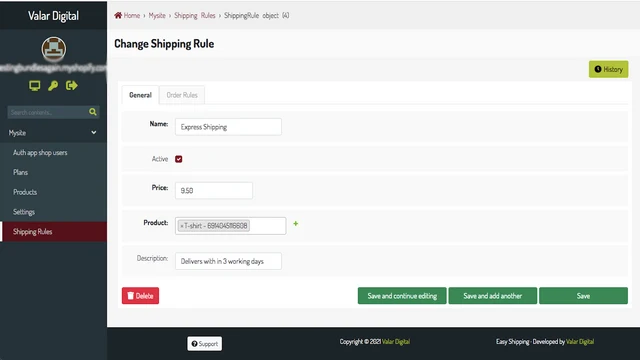Go to Home breadcrumb link
640x360 pixels.
[132, 16]
